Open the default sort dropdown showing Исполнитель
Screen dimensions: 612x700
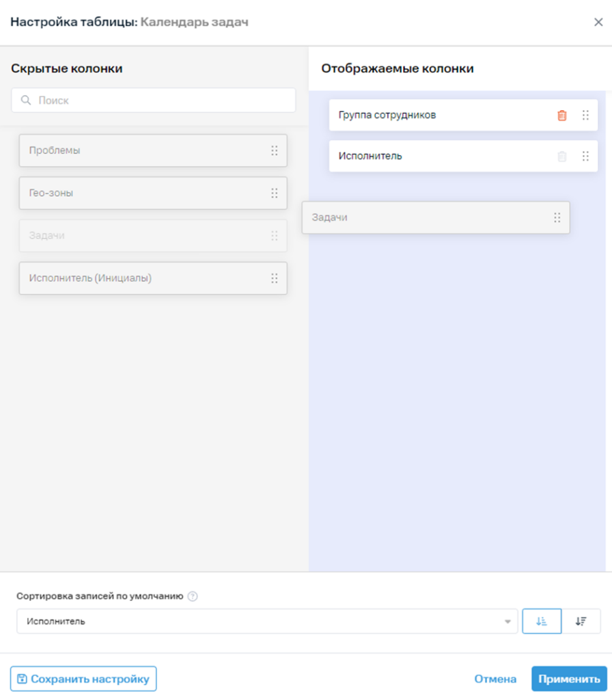coord(267,621)
